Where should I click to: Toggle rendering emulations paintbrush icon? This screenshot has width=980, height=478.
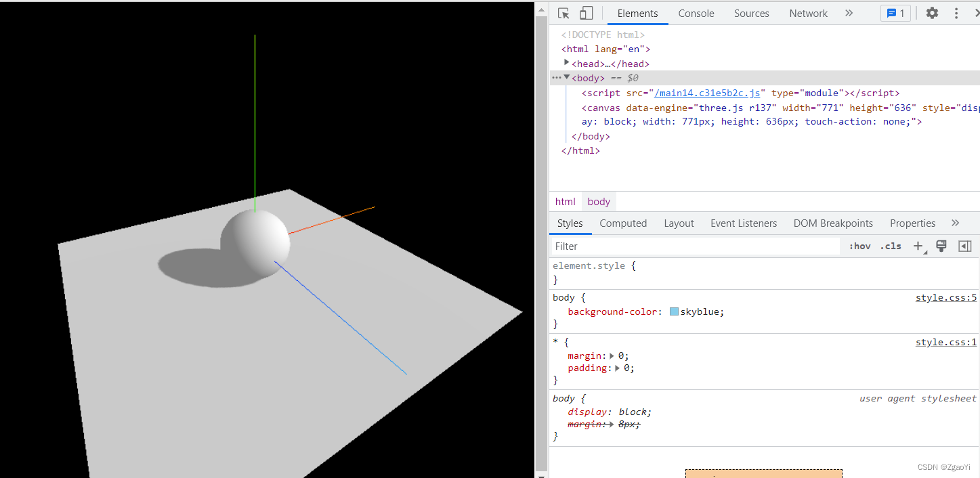941,246
